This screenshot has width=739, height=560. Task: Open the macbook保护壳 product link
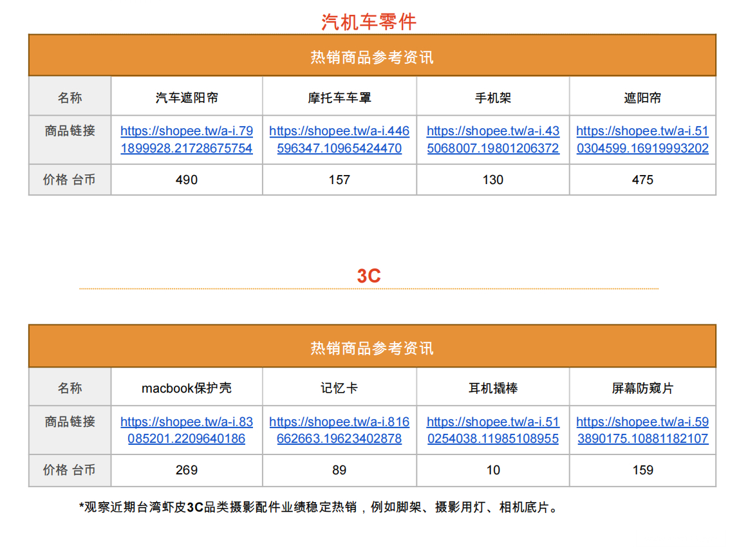point(186,430)
